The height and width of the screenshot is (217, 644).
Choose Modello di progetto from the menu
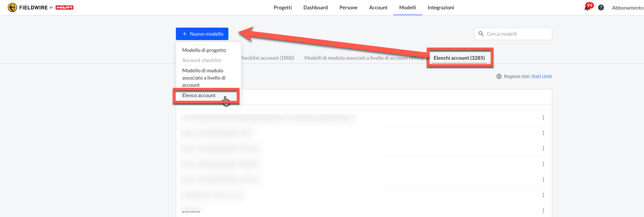(204, 50)
